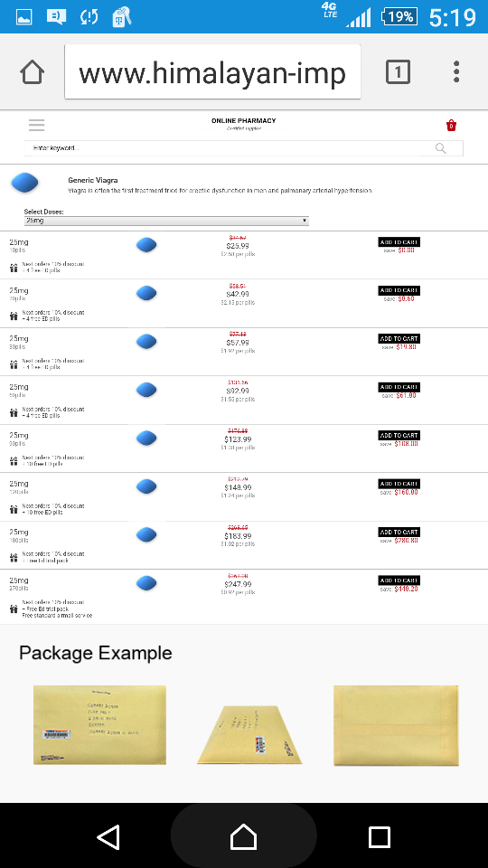Click the Generic Viagra product title

(93, 180)
